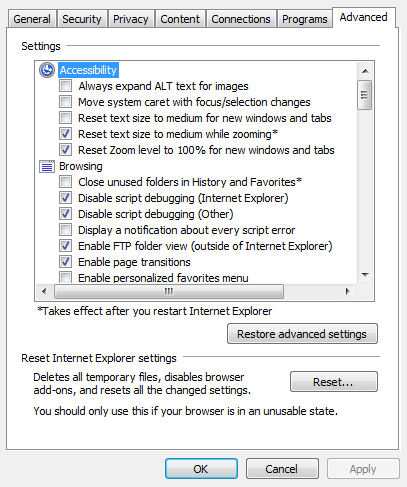Click the vertical scrollbar up arrow
Viewport: 407px width, 487px height.
[365, 71]
